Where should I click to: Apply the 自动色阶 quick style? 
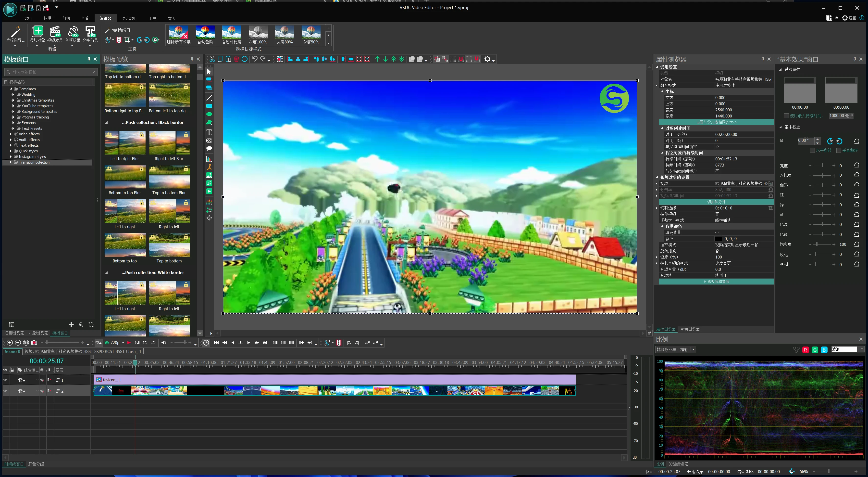pyautogui.click(x=205, y=35)
